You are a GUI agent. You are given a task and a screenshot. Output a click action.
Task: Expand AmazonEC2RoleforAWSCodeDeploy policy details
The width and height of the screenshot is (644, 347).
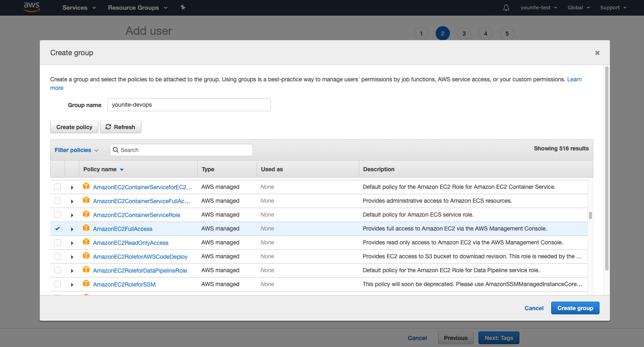click(x=72, y=257)
